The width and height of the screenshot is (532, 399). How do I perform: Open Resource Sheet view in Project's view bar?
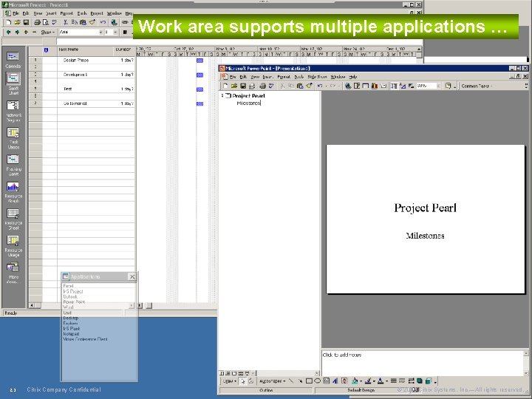13,219
